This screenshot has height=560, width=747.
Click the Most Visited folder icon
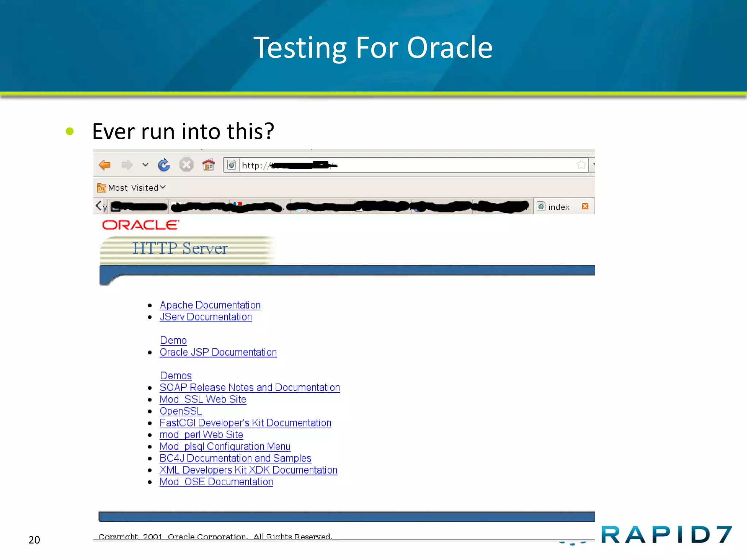tap(101, 188)
